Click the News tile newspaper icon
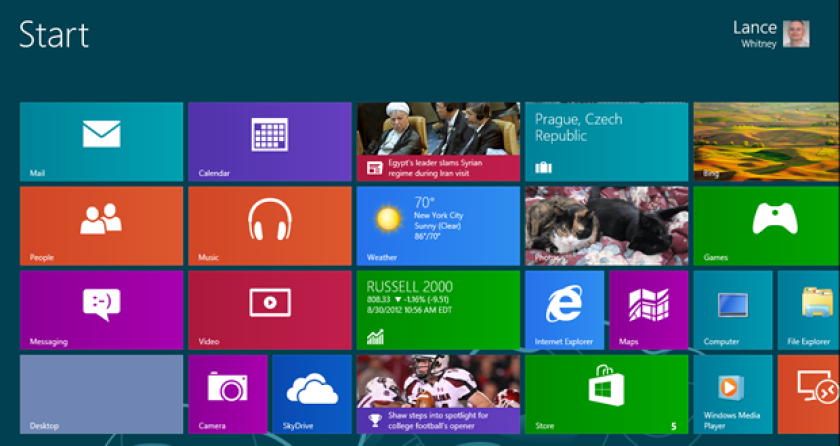 coord(374,168)
